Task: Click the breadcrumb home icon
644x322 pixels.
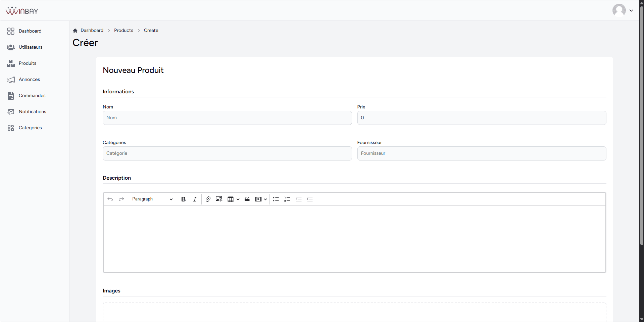Action: [x=75, y=31]
